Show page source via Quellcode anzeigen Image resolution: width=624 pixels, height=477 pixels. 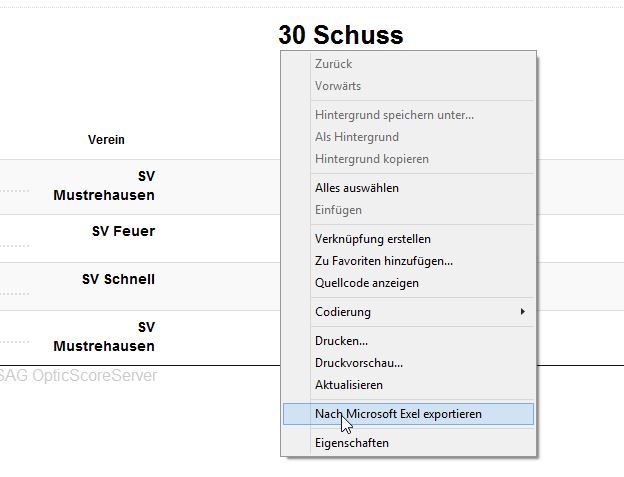pos(366,283)
